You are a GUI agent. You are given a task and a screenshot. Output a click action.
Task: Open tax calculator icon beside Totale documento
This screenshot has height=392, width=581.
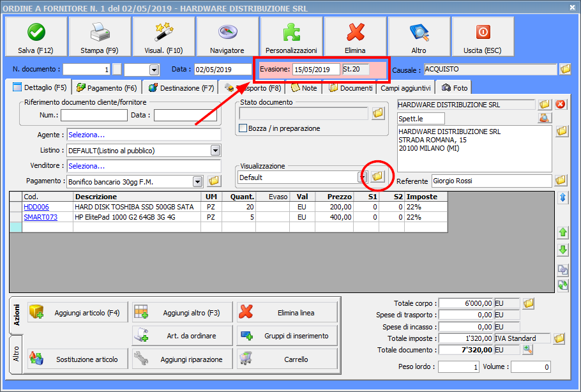528,350
